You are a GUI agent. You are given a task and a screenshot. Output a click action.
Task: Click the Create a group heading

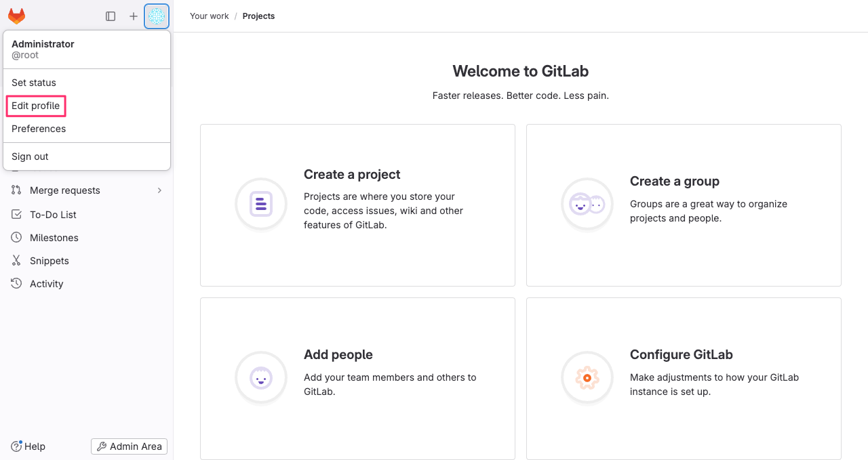point(675,181)
